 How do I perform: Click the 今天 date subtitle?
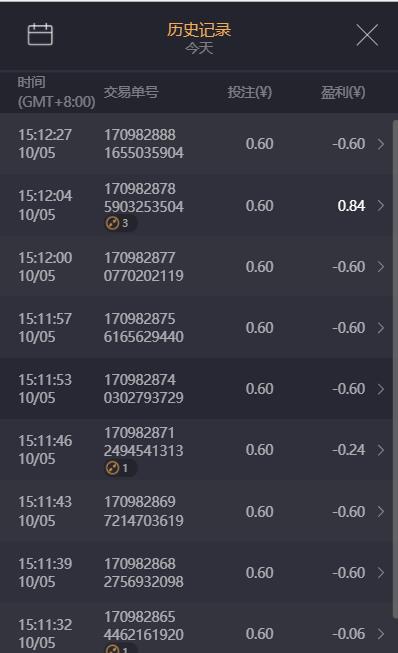point(199,48)
